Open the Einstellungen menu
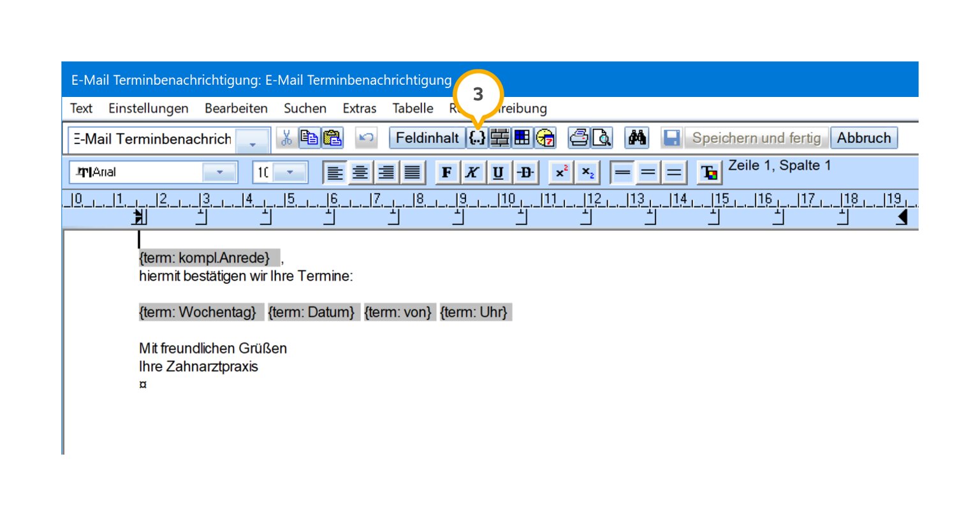Image resolution: width=980 pixels, height=516 pixels. tap(148, 108)
